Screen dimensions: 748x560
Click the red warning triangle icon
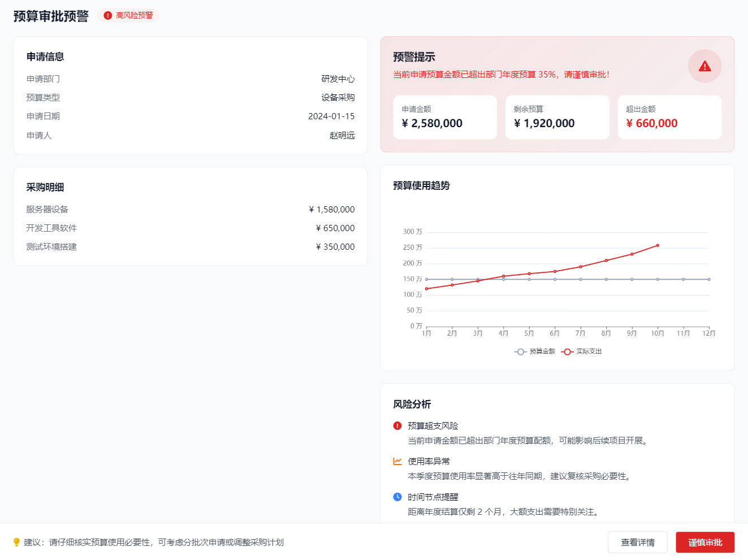[x=704, y=66]
